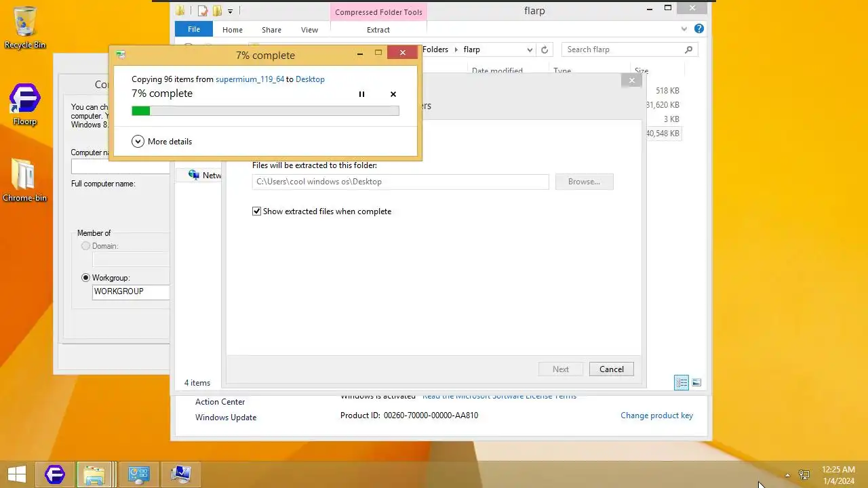Click the search magnifier icon
The height and width of the screenshot is (488, 868).
point(688,49)
